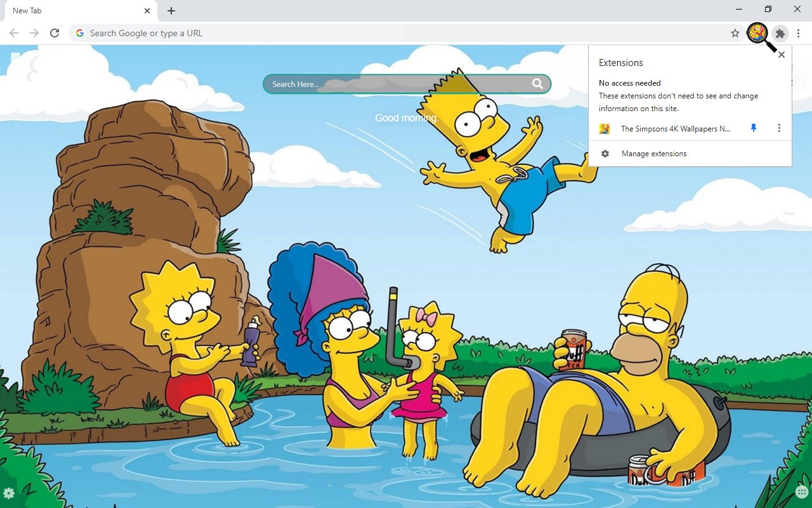Viewport: 812px width, 508px height.
Task: Open the Simpsons extension icon in toolbar
Action: tap(757, 33)
